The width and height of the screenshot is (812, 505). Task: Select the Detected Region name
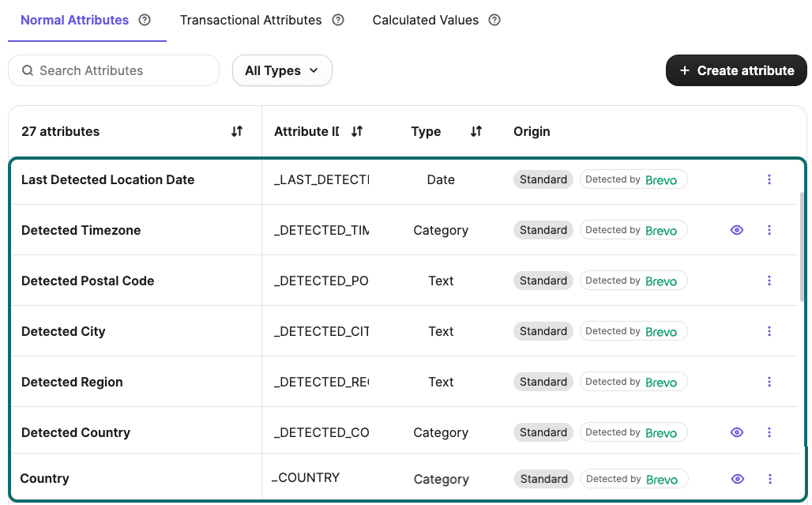(x=72, y=383)
